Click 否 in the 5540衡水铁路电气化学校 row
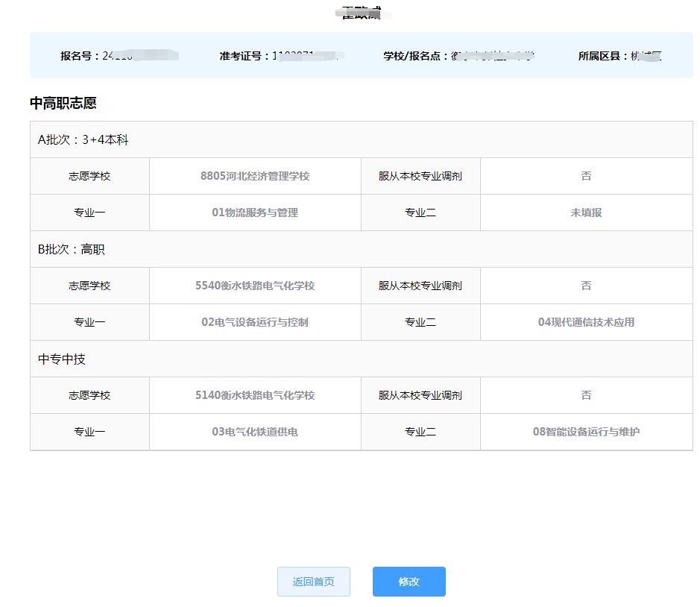 586,286
